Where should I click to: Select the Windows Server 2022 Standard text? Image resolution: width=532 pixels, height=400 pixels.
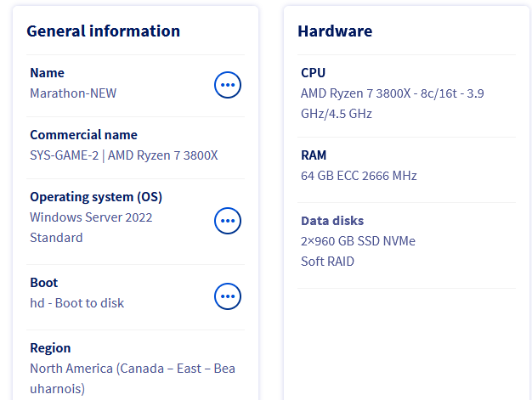(91, 227)
